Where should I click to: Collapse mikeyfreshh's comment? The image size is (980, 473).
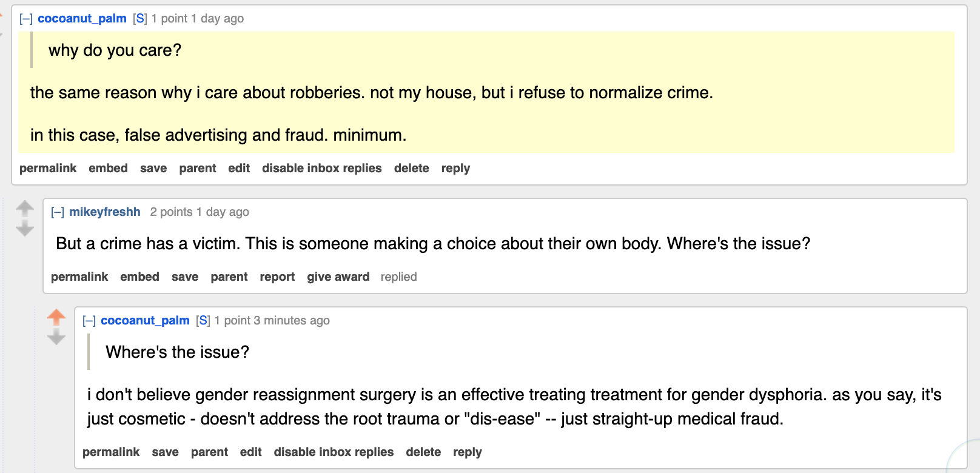pyautogui.click(x=58, y=212)
